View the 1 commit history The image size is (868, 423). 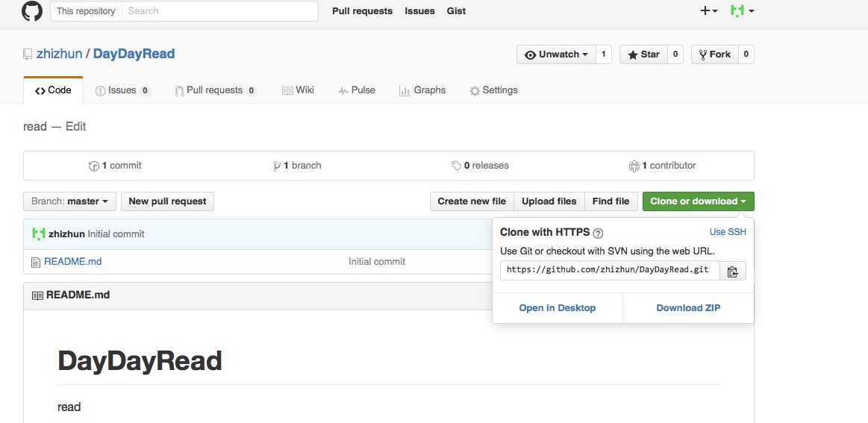tap(115, 166)
